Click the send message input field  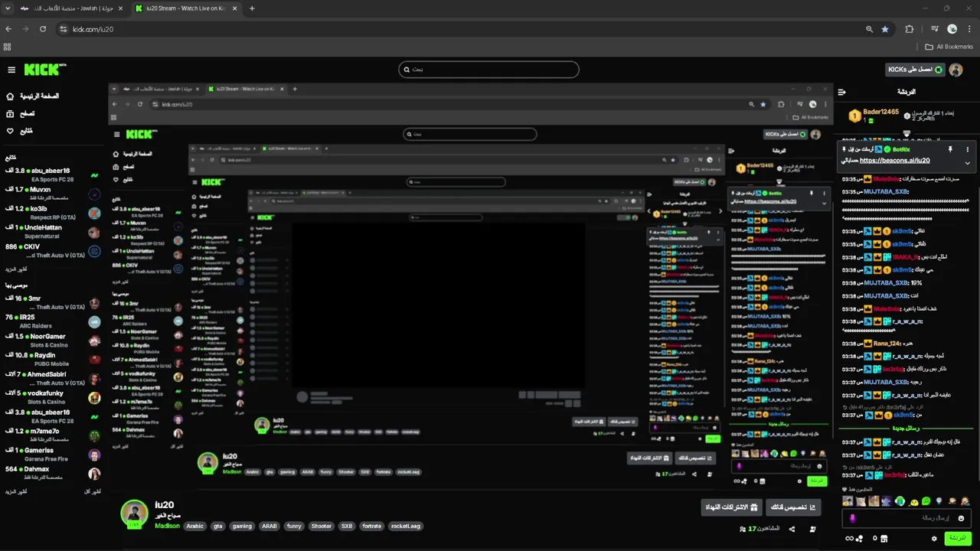click(x=907, y=518)
